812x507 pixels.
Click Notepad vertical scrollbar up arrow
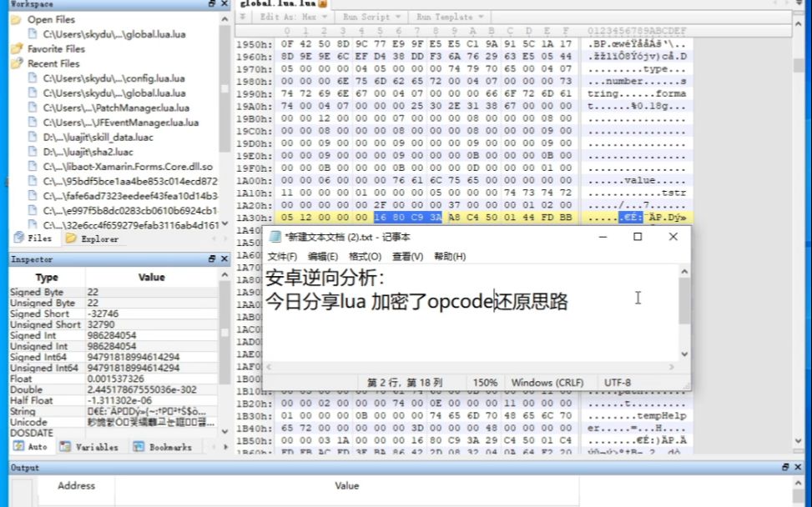[x=684, y=271]
